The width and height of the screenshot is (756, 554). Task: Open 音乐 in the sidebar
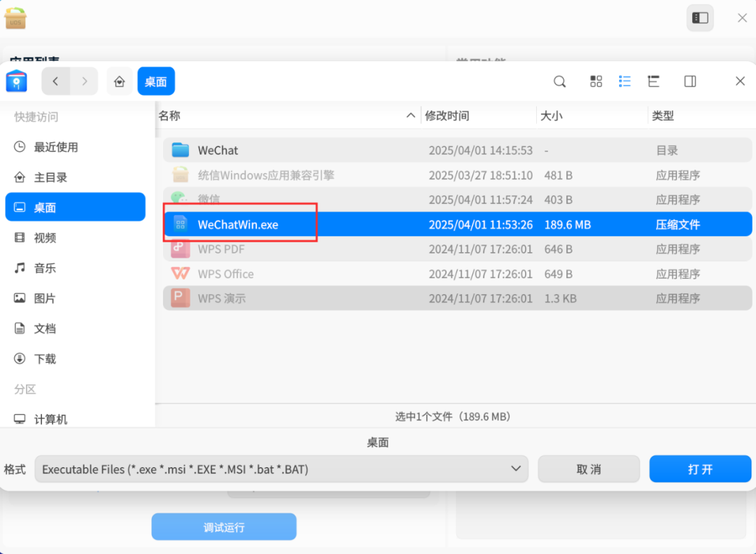coord(75,268)
